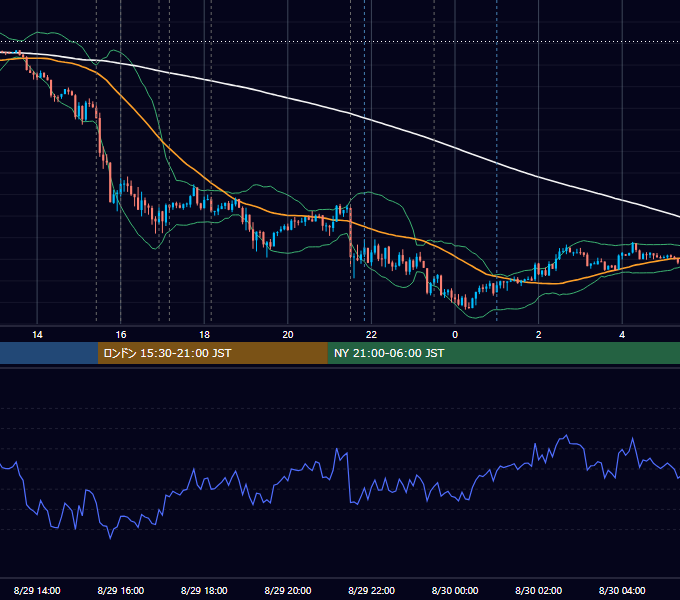Click the ロンドン 15:30-21:00 JST session bar
This screenshot has height=600, width=680.
pyautogui.click(x=212, y=353)
